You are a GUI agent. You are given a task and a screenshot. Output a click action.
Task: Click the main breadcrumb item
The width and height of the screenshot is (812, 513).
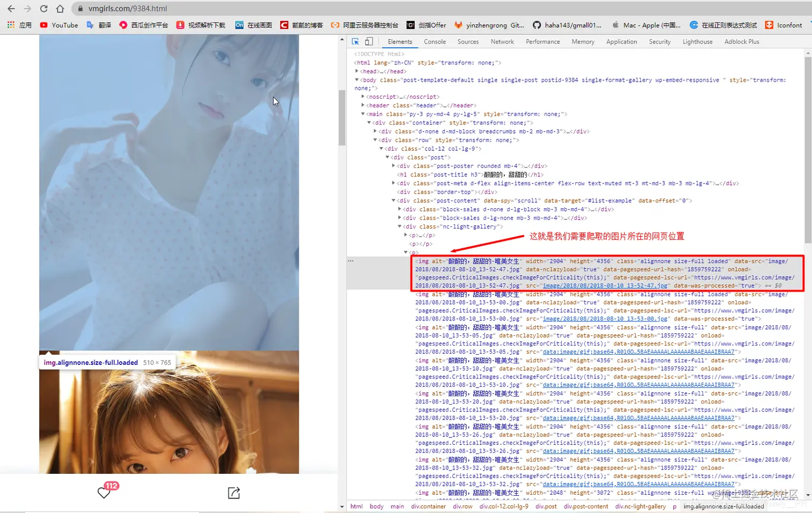397,506
